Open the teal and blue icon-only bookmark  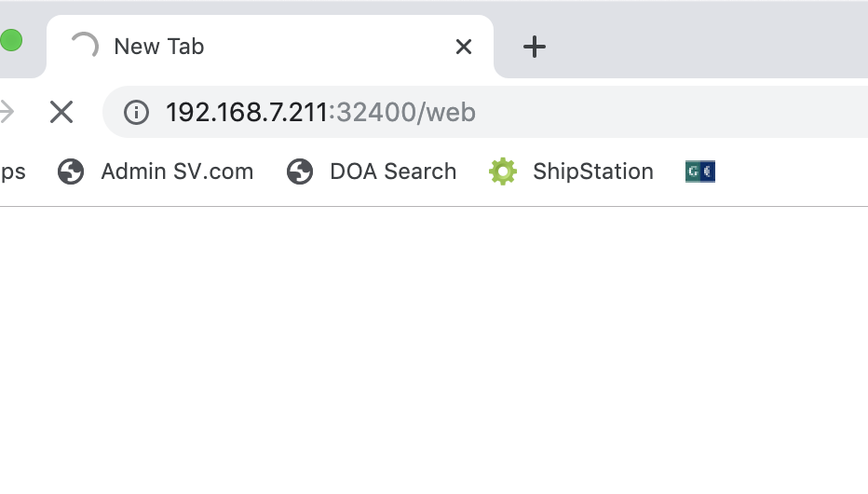(699, 172)
